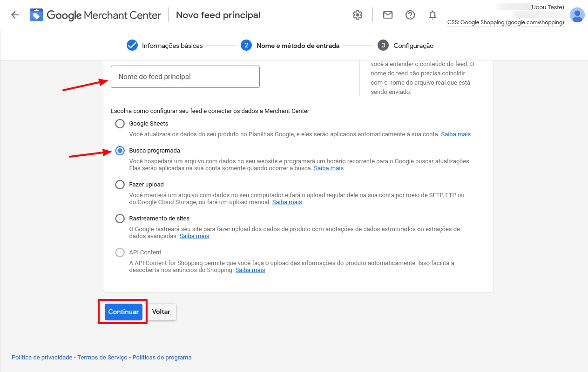Image resolution: width=588 pixels, height=372 pixels.
Task: Open Saiba mais link for Busca programada
Action: (329, 168)
